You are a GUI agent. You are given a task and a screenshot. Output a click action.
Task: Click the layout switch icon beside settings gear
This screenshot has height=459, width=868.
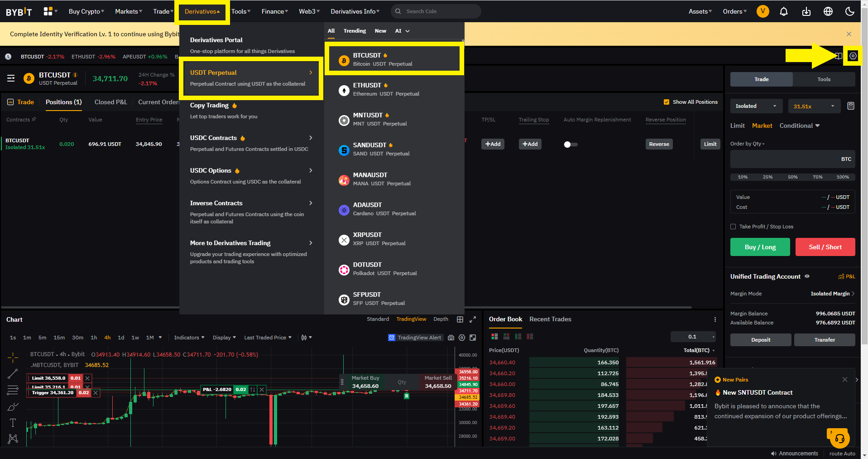[839, 56]
